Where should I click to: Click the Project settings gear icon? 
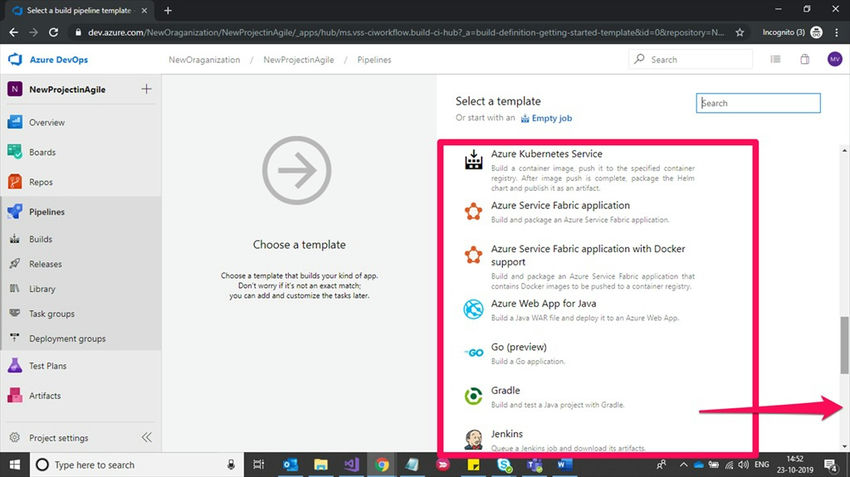[x=15, y=437]
